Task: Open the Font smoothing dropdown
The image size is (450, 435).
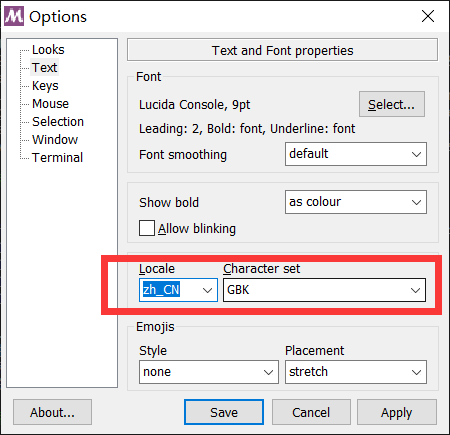Action: [x=356, y=154]
